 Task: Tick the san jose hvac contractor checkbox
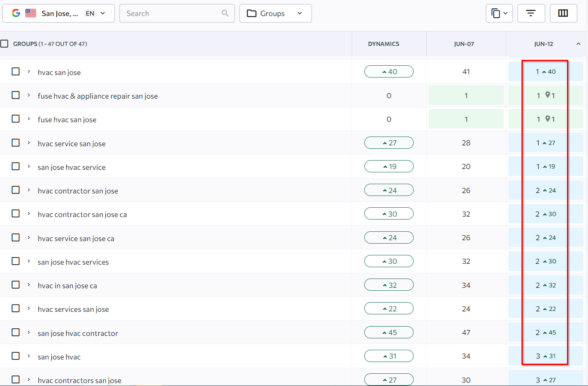pos(16,332)
